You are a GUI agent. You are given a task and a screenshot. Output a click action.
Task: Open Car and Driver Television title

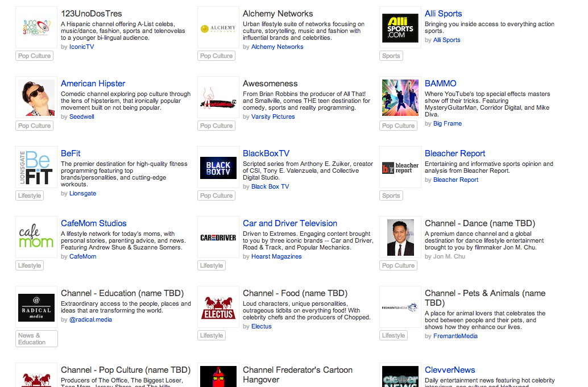point(290,223)
